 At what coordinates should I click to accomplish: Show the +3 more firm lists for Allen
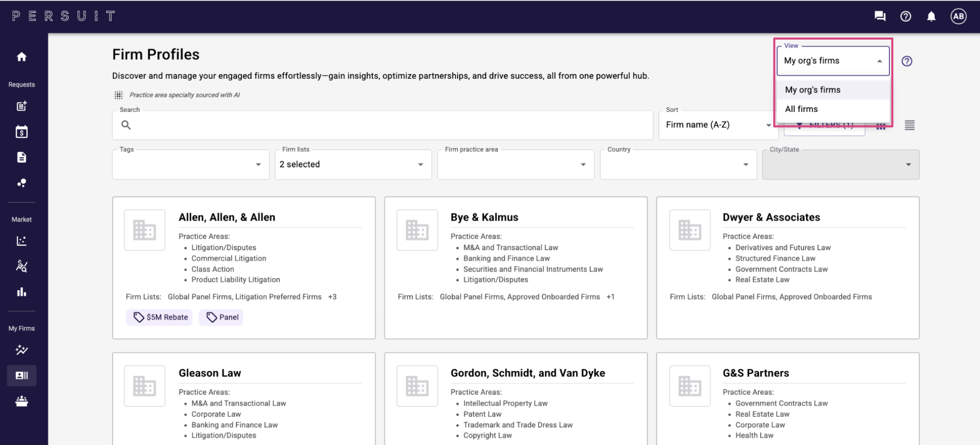click(332, 297)
